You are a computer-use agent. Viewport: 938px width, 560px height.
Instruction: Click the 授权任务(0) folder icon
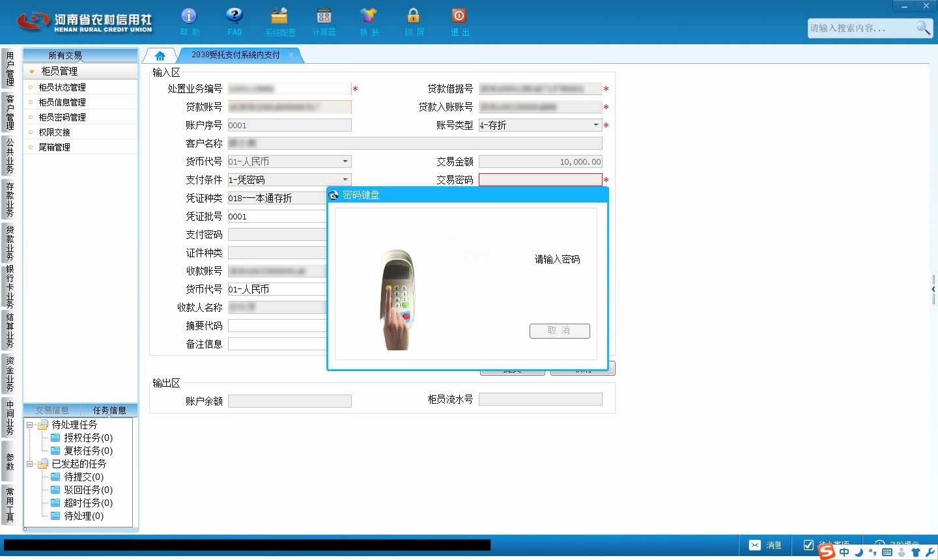pyautogui.click(x=55, y=438)
